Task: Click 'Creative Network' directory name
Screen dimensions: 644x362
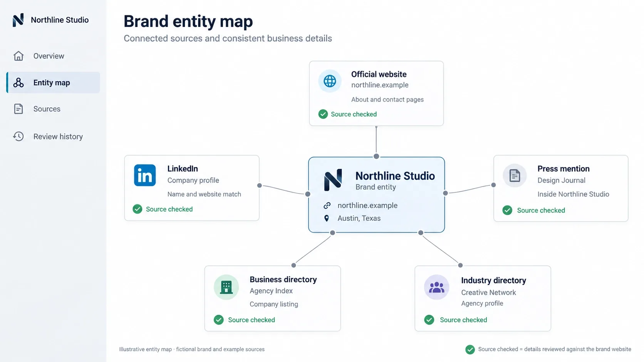Action: pyautogui.click(x=488, y=292)
